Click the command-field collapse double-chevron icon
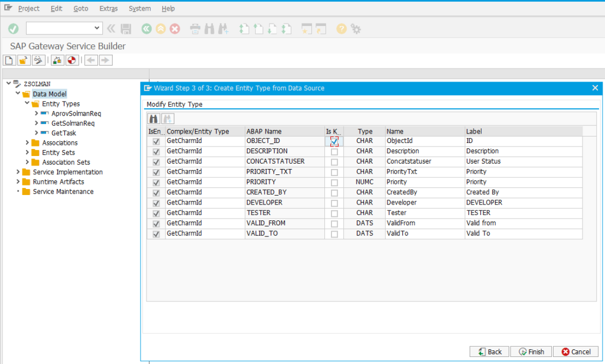This screenshot has width=605, height=364. pos(111,28)
